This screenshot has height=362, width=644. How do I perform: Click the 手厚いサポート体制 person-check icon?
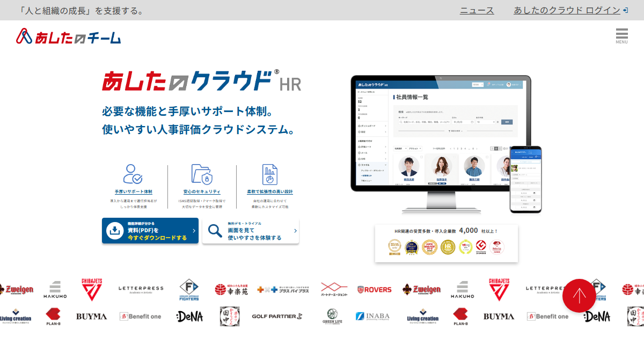[x=133, y=174]
